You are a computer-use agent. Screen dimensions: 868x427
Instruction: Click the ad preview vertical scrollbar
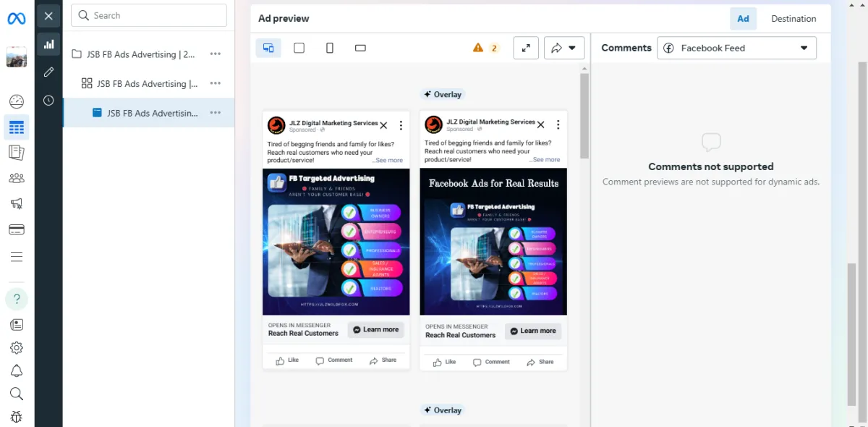584,116
